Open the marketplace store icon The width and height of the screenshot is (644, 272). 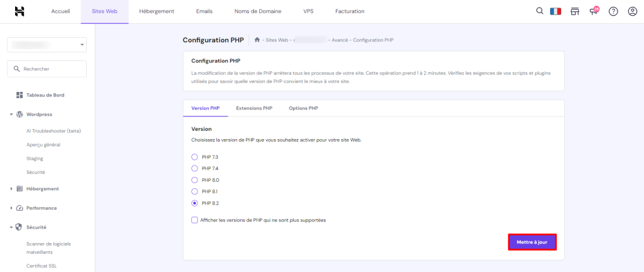point(575,11)
